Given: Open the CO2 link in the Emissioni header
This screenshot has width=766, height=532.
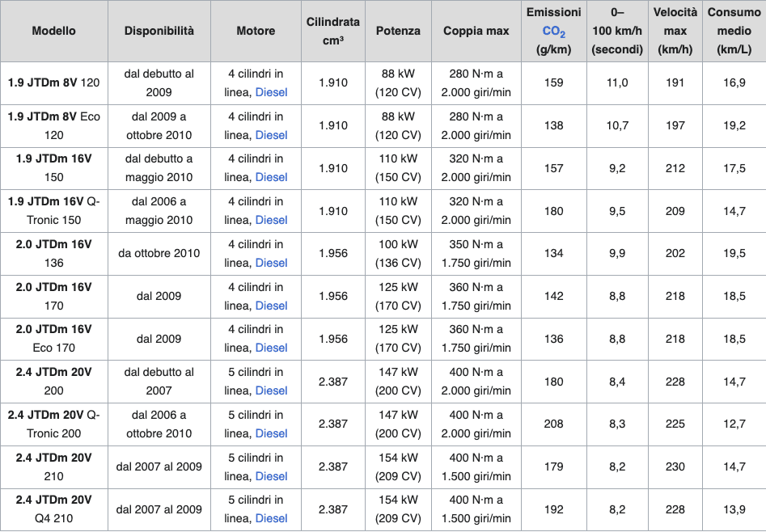Looking at the screenshot, I should coord(554,32).
